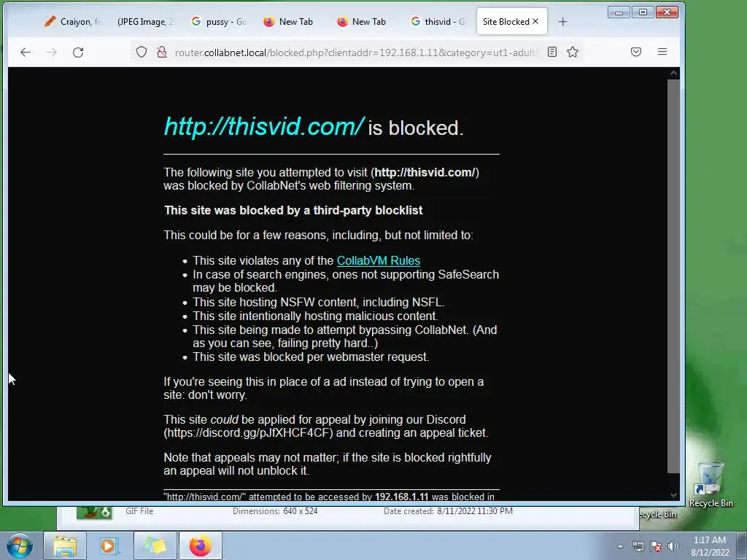Bookmark this page with the star

(573, 52)
